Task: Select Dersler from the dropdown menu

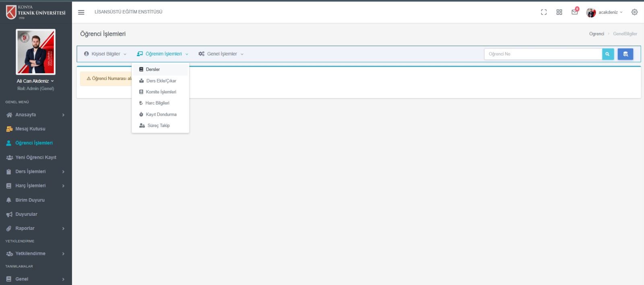Action: coord(153,70)
